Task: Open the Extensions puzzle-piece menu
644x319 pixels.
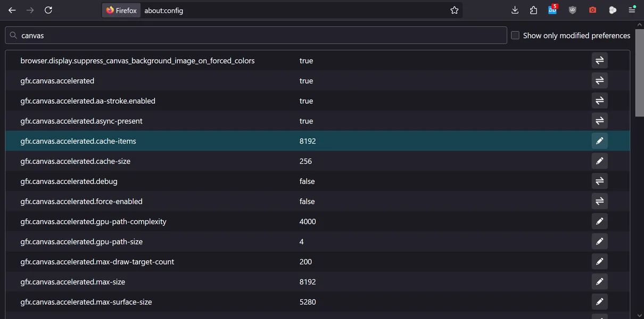Action: [x=534, y=10]
